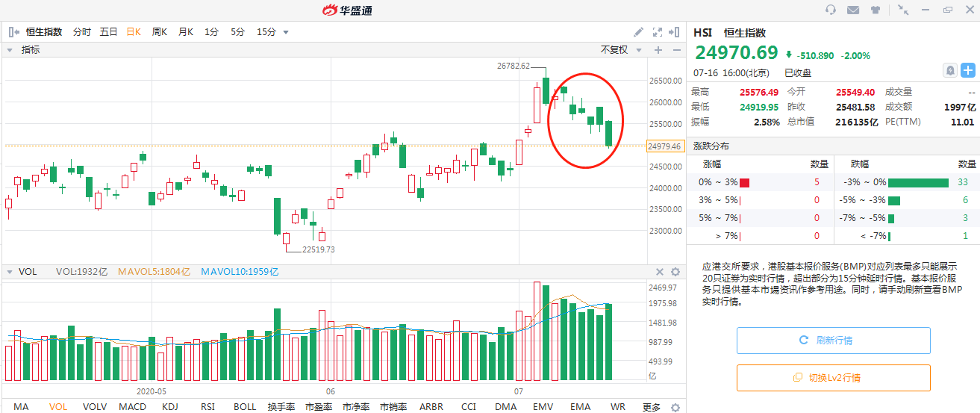Select the MACD indicator tab
Screen dimensions: 980x413
(132, 407)
